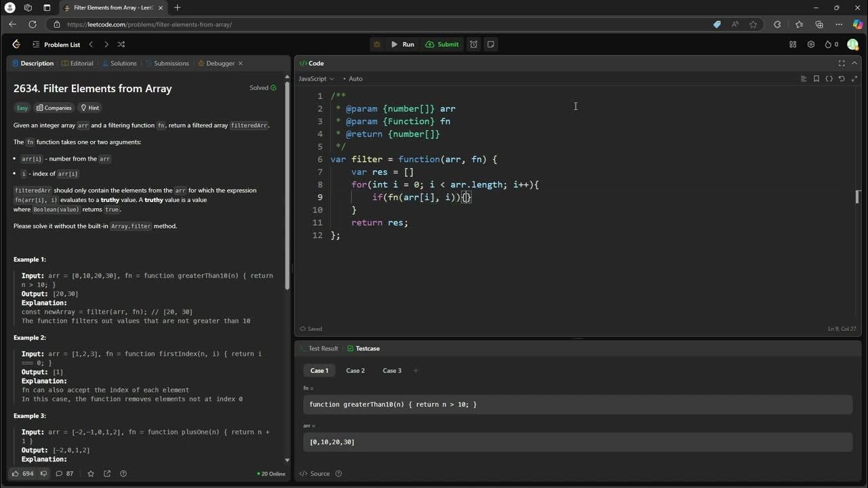The height and width of the screenshot is (488, 868).
Task: Open the Source view below testcases
Action: 315,474
